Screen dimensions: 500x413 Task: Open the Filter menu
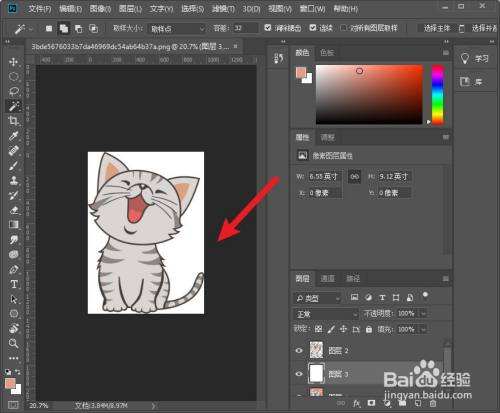pyautogui.click(x=223, y=9)
